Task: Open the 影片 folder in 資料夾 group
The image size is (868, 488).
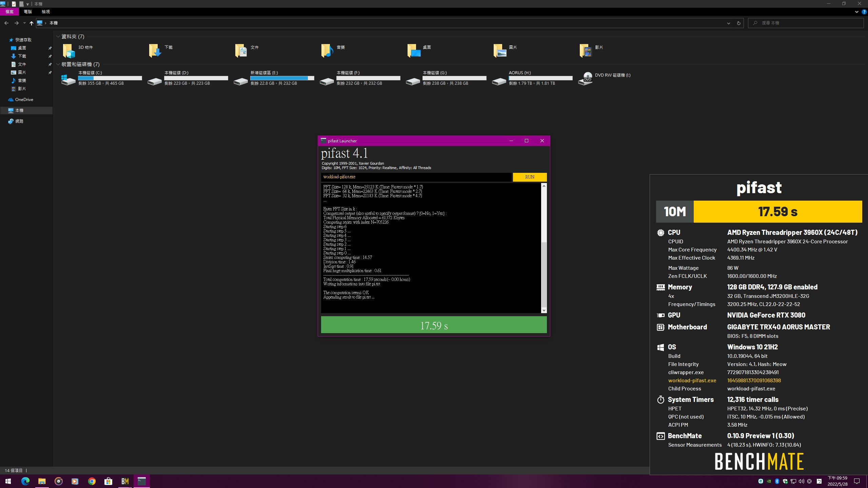Action: point(592,50)
